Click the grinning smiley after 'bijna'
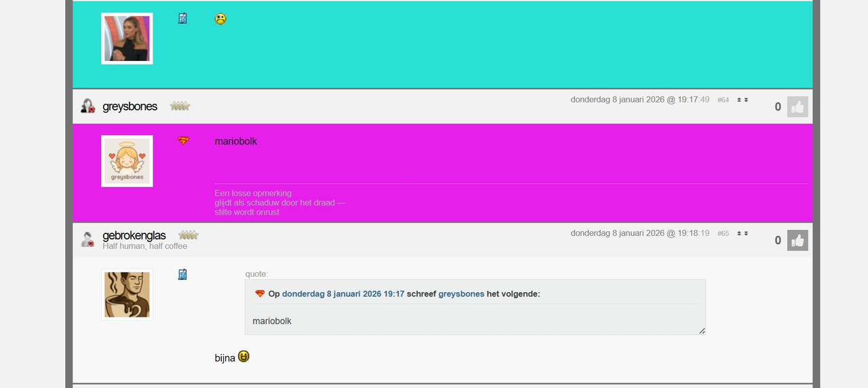The image size is (868, 388). click(243, 356)
